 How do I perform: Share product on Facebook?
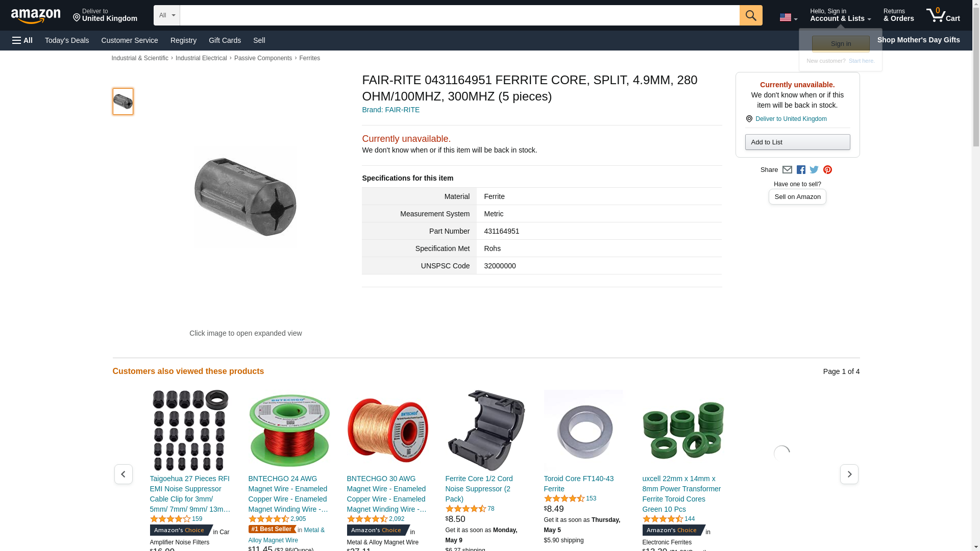tap(801, 170)
